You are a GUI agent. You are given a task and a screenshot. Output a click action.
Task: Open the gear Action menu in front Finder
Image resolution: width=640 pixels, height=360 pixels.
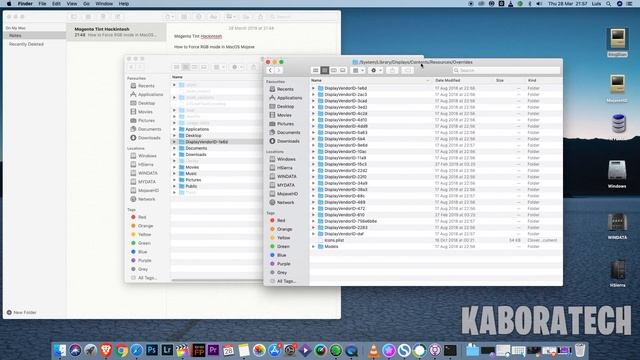coord(376,70)
